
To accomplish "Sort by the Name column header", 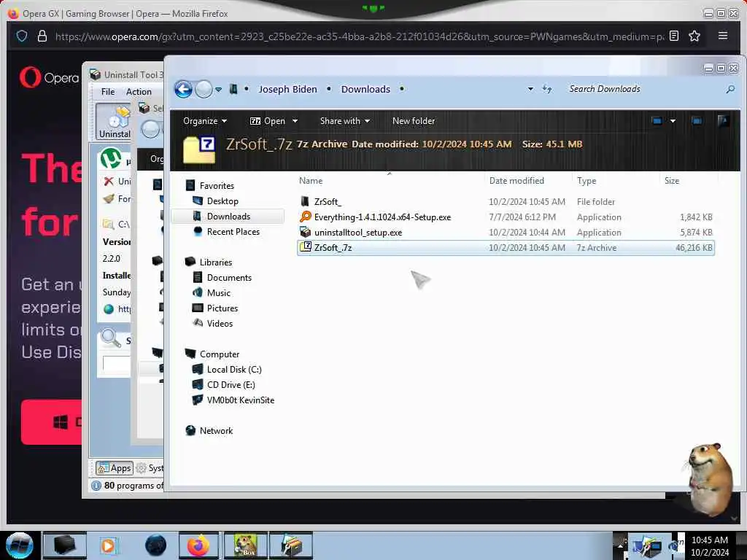I will point(311,181).
